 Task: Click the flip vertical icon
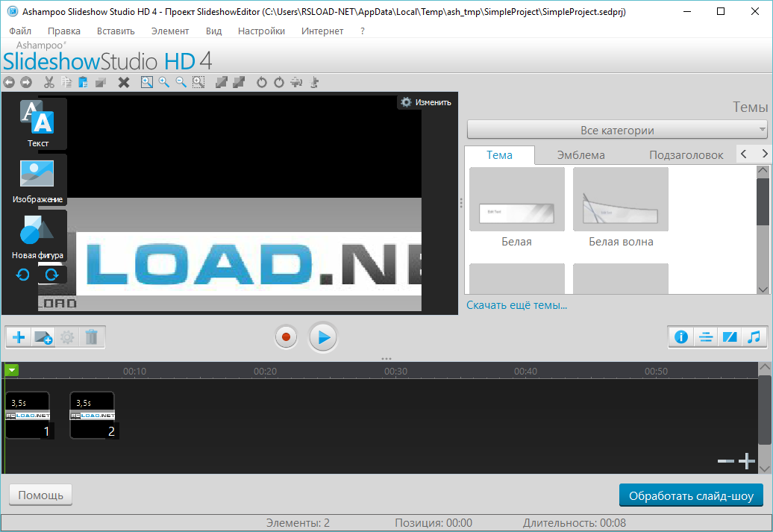314,82
